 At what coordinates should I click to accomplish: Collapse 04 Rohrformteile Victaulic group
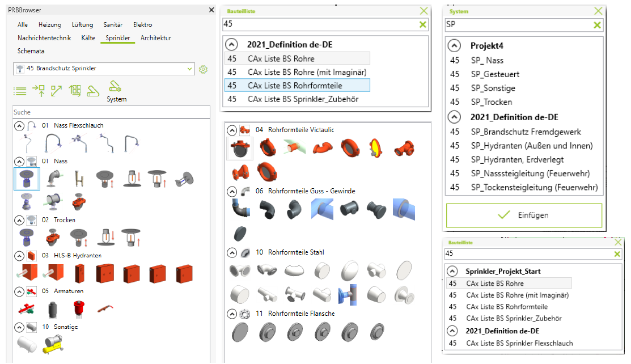click(x=232, y=130)
